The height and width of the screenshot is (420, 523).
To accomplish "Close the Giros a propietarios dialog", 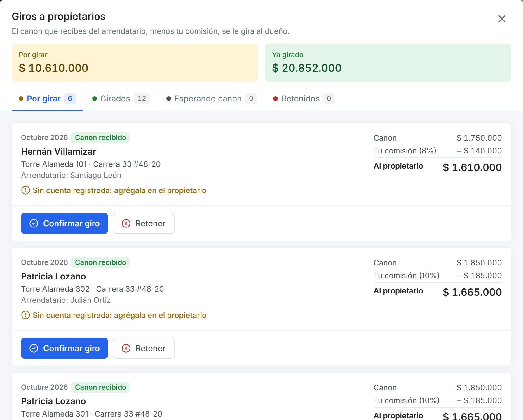I will click(502, 19).
